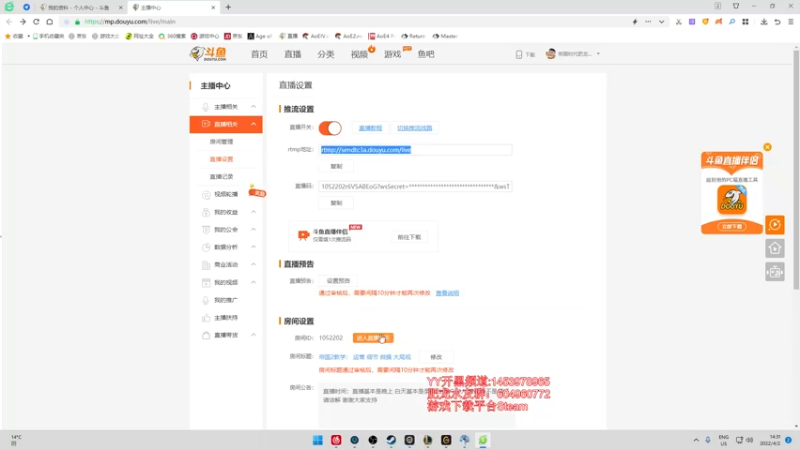
Task: Click the 前往下载 download button
Action: click(409, 237)
